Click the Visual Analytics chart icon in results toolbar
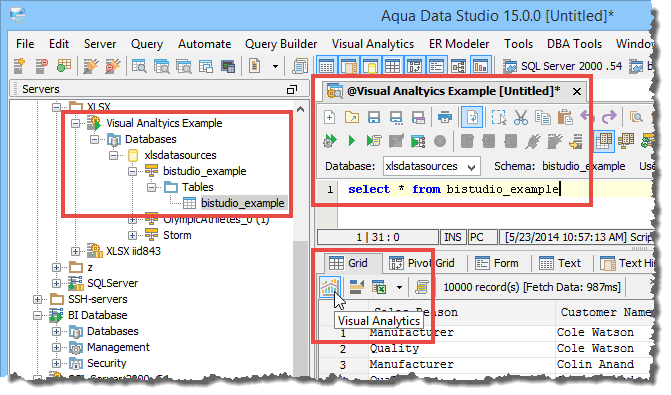This screenshot has width=671, height=395. coord(329,286)
